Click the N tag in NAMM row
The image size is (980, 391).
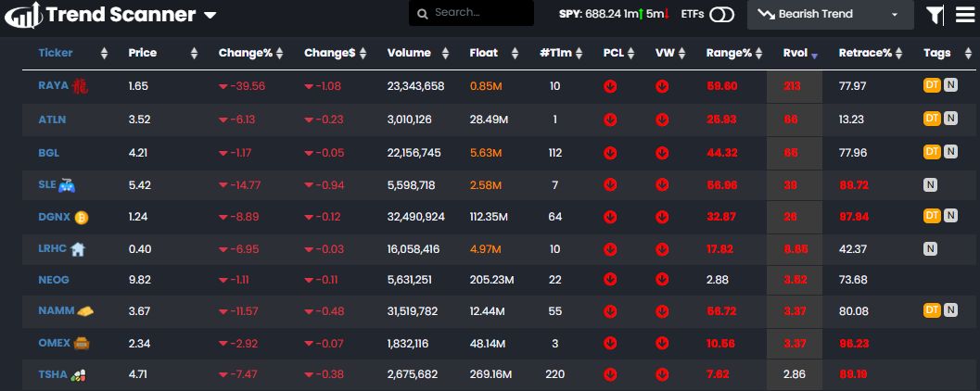point(950,309)
